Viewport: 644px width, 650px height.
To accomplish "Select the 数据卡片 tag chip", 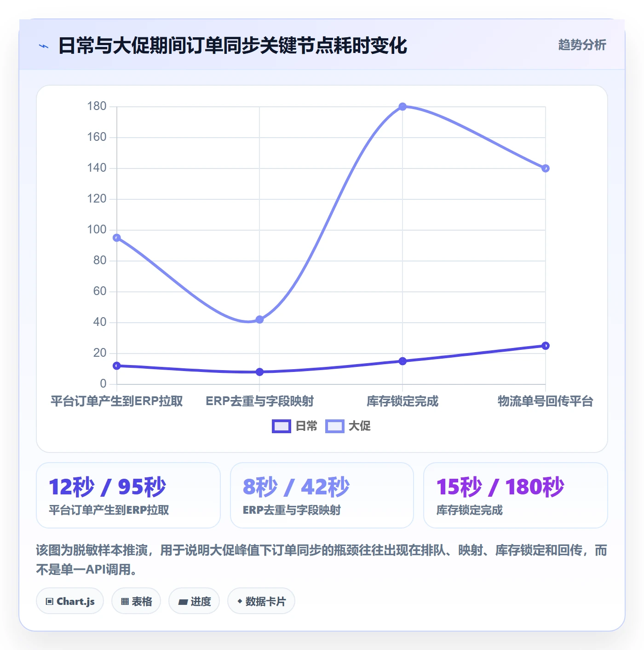I will coord(261,601).
